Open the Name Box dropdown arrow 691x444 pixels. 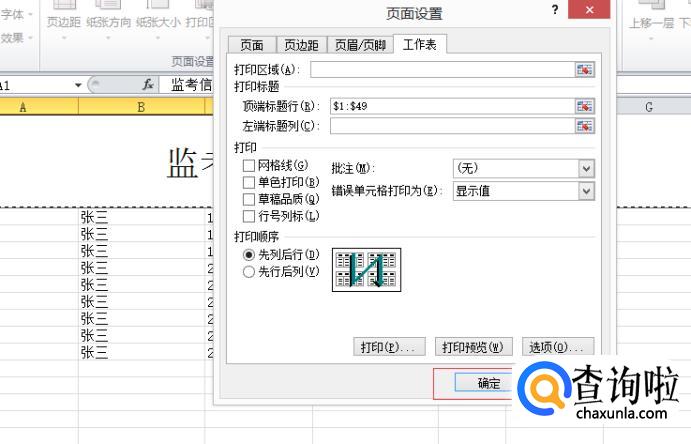78,85
